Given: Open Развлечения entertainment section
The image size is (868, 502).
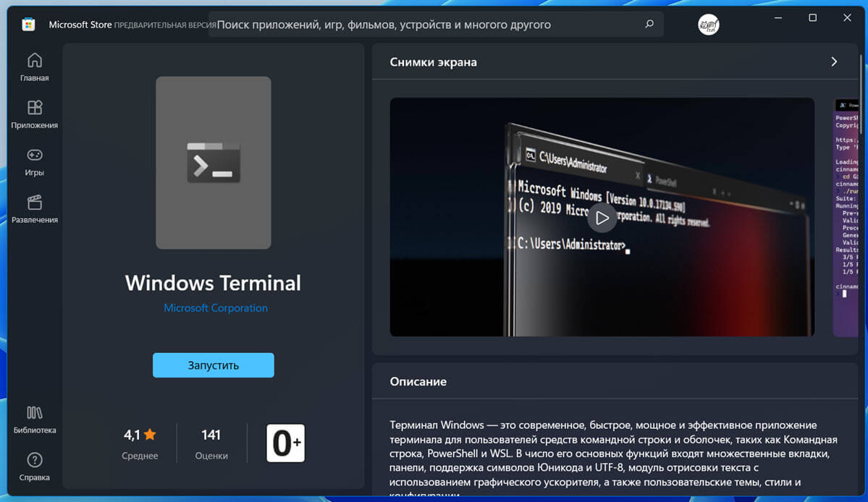Looking at the screenshot, I should pyautogui.click(x=34, y=209).
